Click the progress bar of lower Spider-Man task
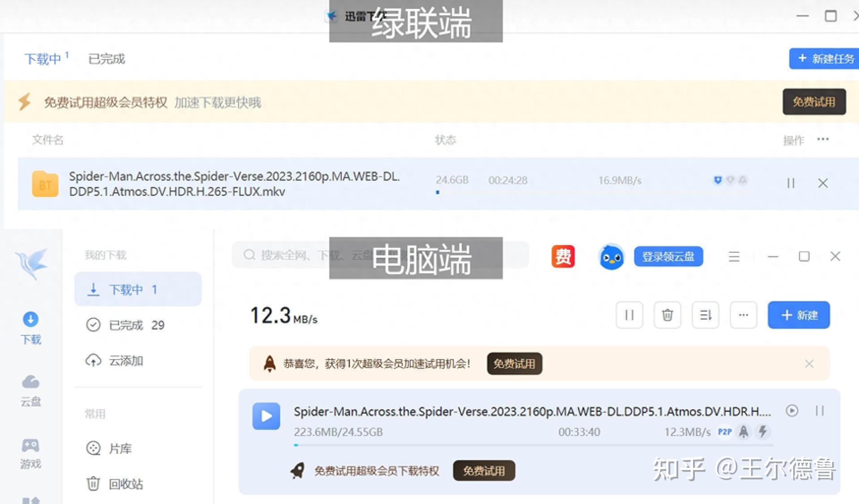The width and height of the screenshot is (859, 504). [532, 445]
